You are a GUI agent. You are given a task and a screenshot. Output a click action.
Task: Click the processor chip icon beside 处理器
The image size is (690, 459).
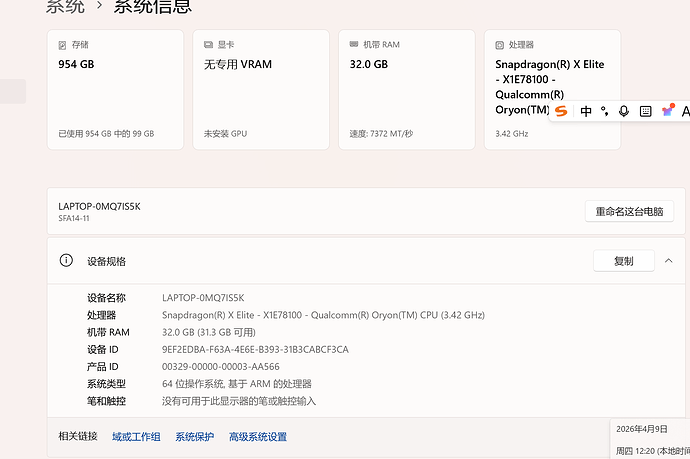(x=499, y=45)
